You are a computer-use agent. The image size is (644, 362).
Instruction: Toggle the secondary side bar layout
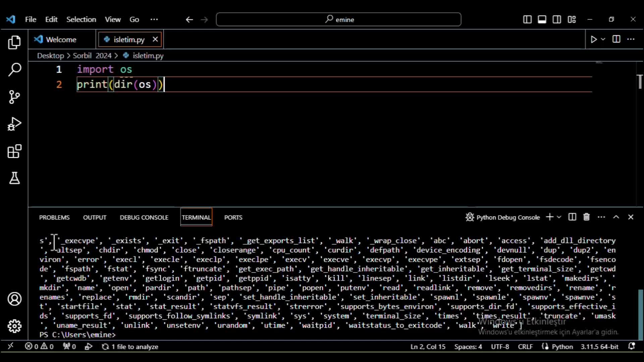coord(557,19)
